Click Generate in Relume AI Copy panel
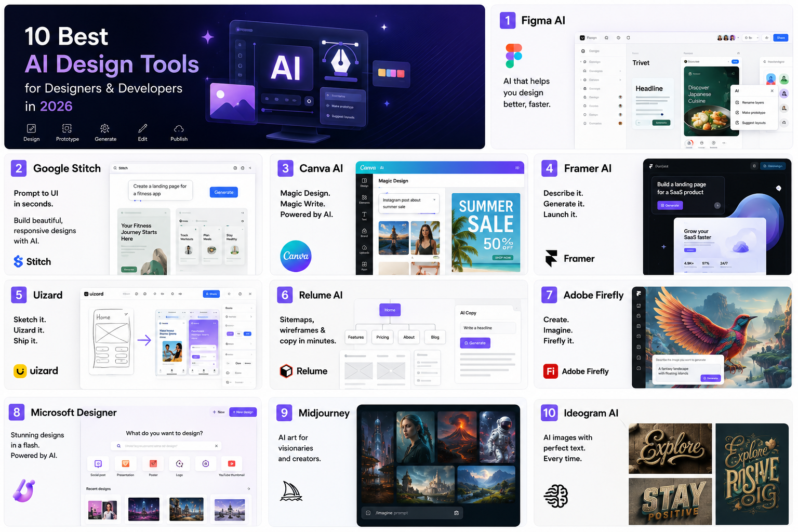Screen dimensions: 798x532 (475, 343)
